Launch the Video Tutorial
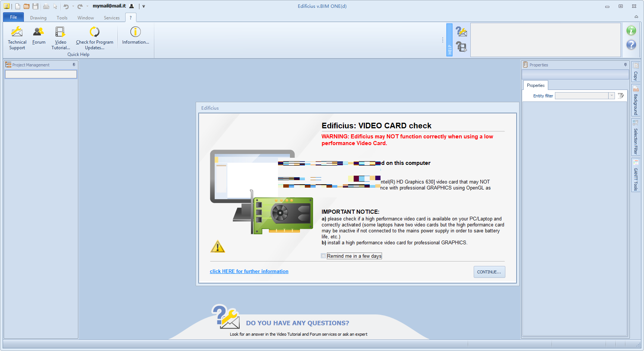The height and width of the screenshot is (351, 644). (x=61, y=38)
